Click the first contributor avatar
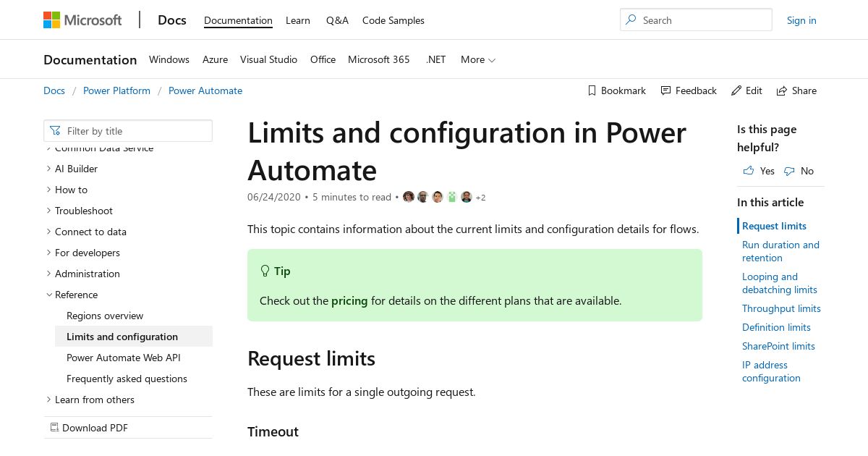Viewport: 868px width, 456px height. pyautogui.click(x=409, y=197)
